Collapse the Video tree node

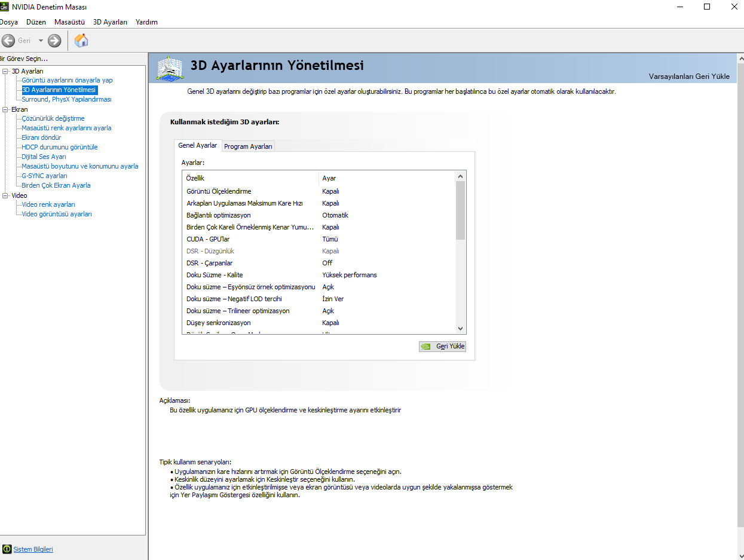[5, 195]
